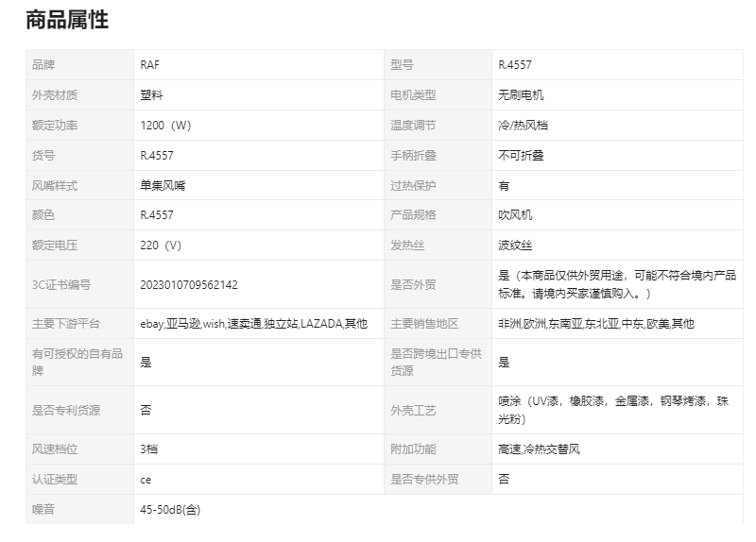
Task: Click the rated voltage 220（V）value
Action: coord(161,246)
